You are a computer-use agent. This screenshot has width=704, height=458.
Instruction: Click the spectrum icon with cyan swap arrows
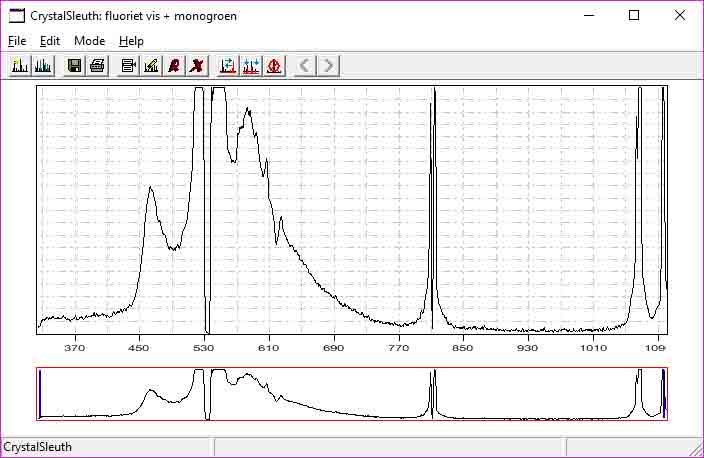[228, 66]
